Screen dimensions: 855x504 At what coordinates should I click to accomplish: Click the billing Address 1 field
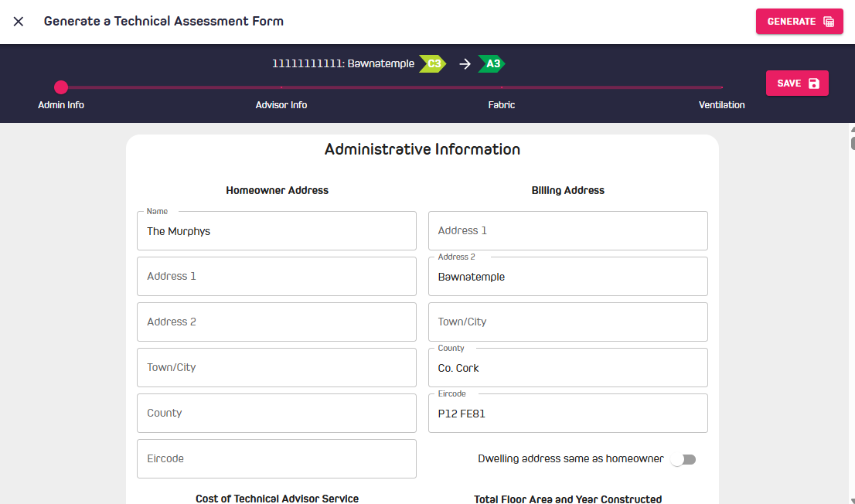click(x=568, y=230)
